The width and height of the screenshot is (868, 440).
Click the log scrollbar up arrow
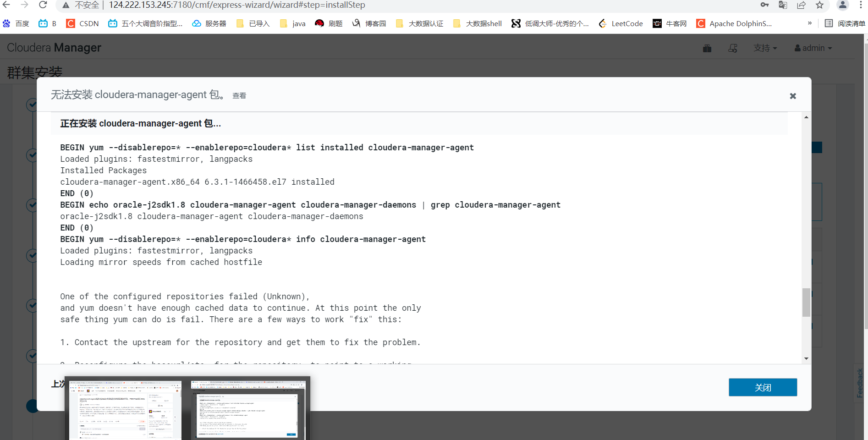click(x=806, y=117)
